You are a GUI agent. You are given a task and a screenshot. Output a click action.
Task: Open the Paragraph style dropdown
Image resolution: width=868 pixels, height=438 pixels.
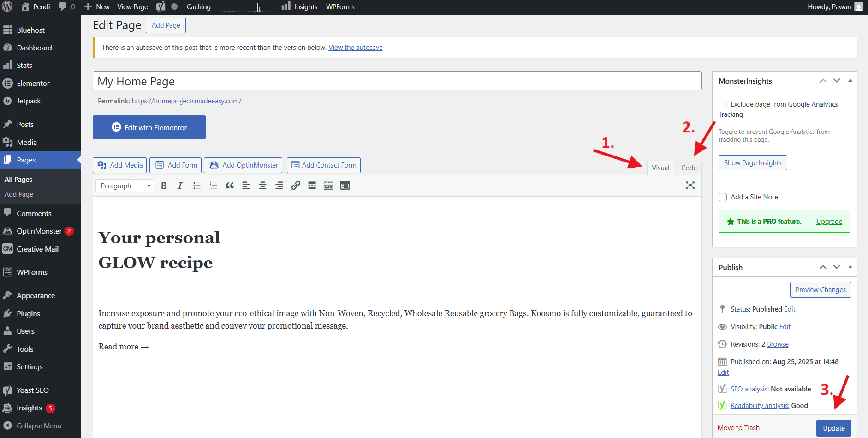[124, 186]
